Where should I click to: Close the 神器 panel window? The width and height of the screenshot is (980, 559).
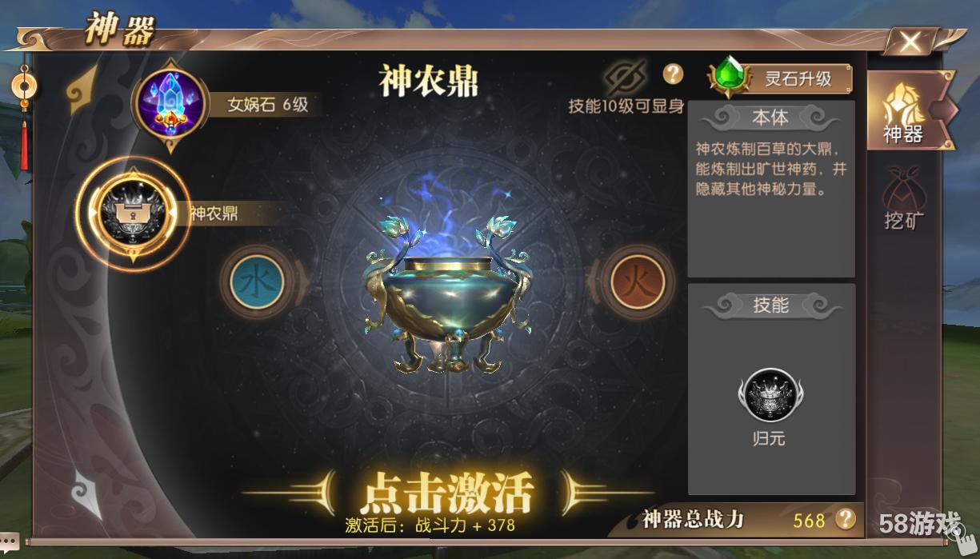point(910,42)
